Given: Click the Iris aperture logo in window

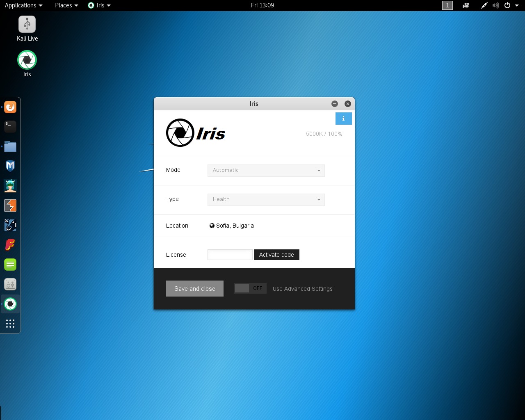Looking at the screenshot, I should tap(180, 133).
